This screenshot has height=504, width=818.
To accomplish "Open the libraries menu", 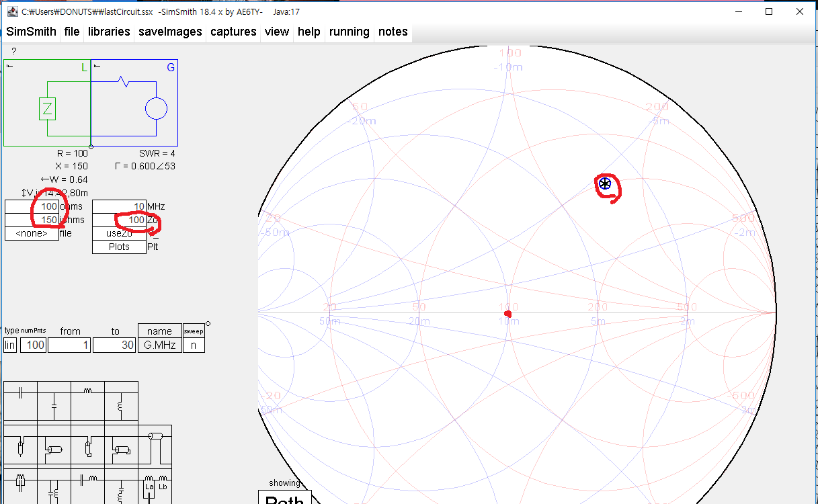I will pos(109,32).
